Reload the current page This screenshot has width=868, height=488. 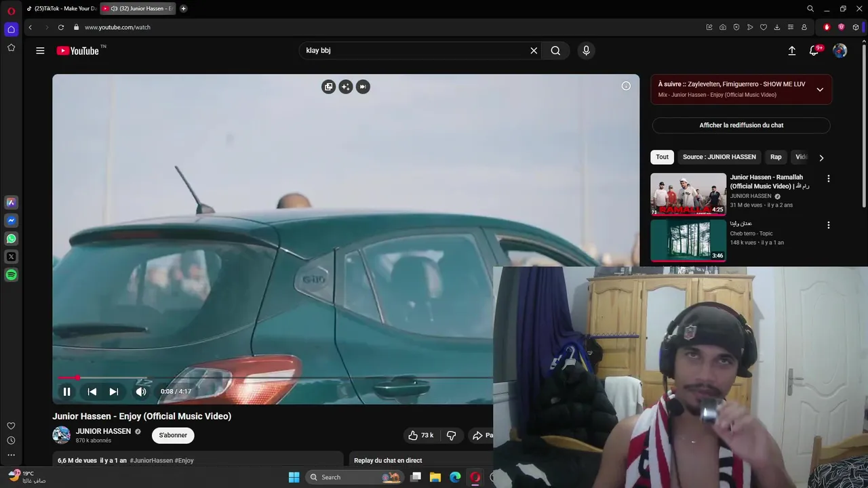point(61,27)
